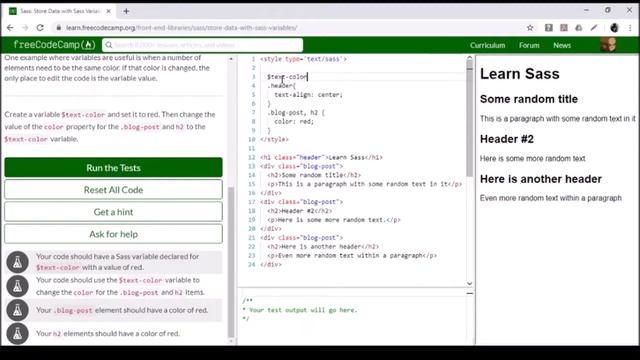Close the Sass Store Data browser tab
Viewport: 640px width, 360px height.
[109, 11]
